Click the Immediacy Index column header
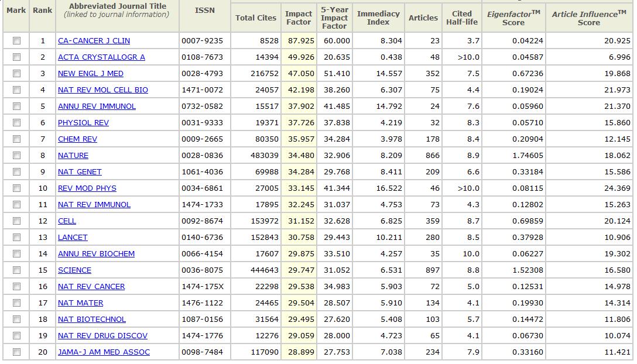The image size is (637, 364). 378,18
